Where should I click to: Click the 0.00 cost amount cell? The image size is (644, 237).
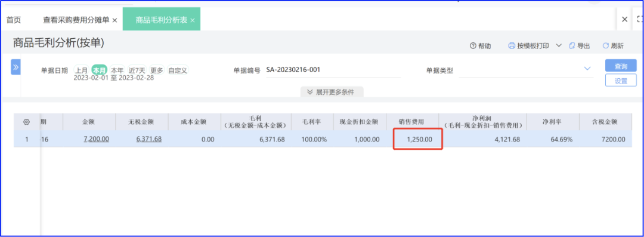click(x=194, y=139)
